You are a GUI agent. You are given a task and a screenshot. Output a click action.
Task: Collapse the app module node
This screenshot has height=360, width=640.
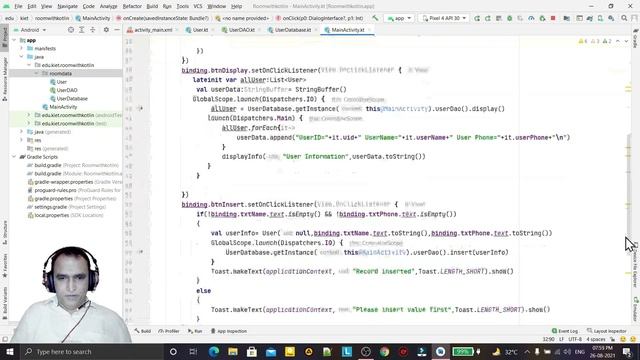click(x=14, y=40)
